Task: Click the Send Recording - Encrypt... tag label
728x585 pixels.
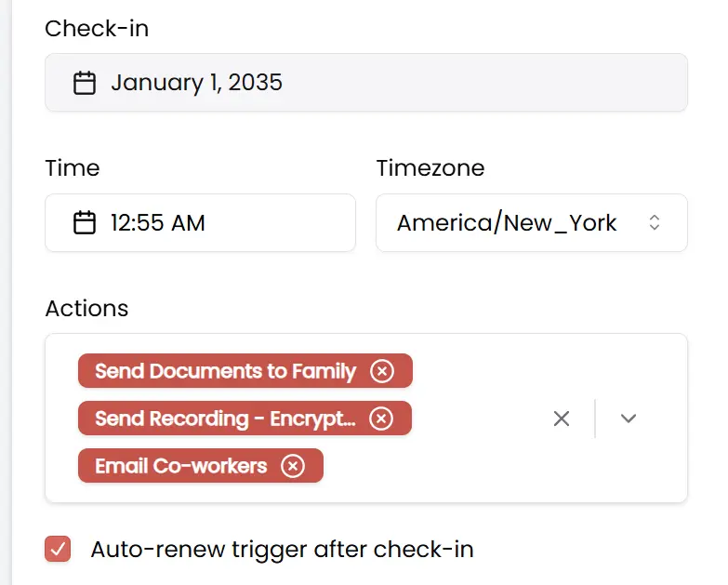Action: (225, 419)
